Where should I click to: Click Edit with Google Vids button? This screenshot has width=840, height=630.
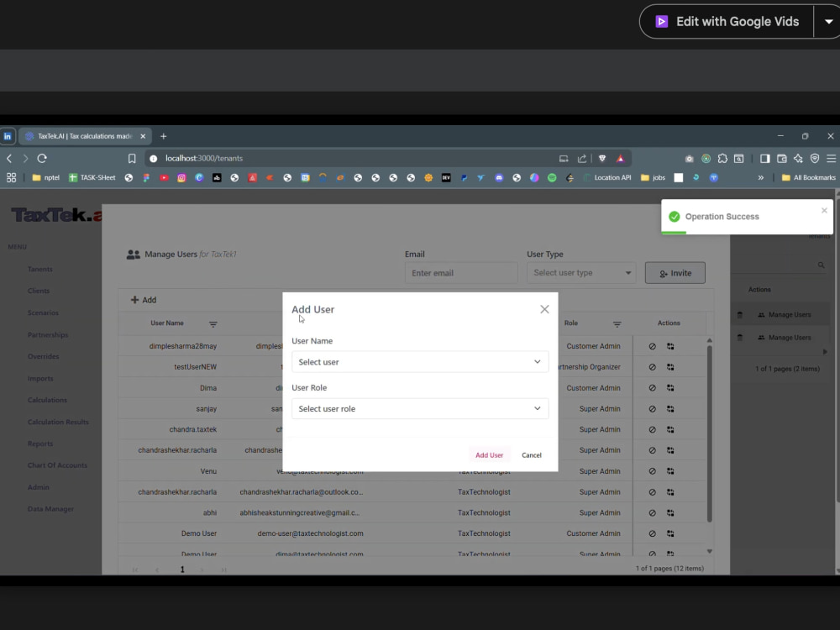[x=727, y=22]
